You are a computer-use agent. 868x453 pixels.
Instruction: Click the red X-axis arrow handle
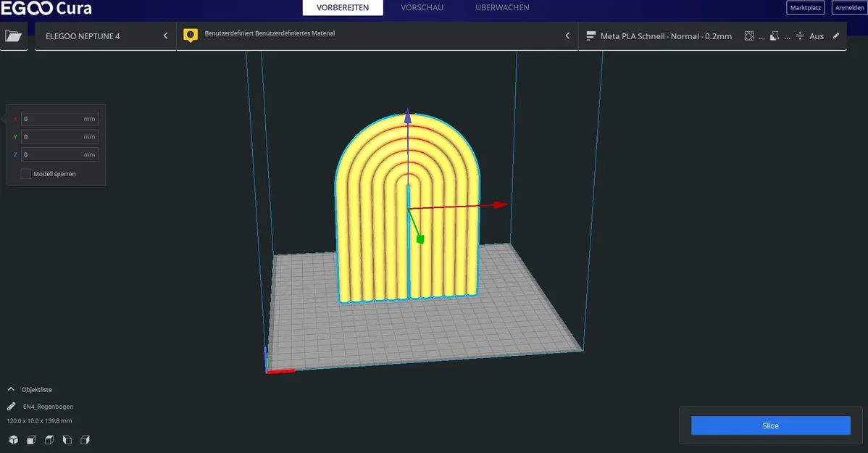tap(501, 205)
